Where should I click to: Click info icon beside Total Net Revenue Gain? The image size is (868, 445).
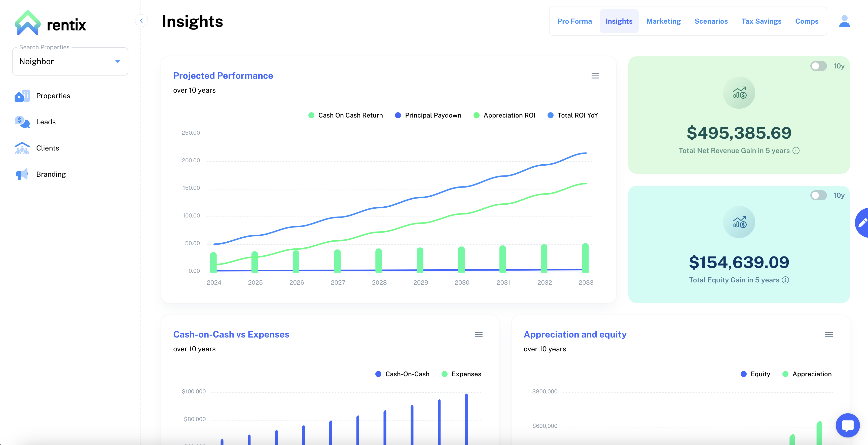tap(796, 151)
